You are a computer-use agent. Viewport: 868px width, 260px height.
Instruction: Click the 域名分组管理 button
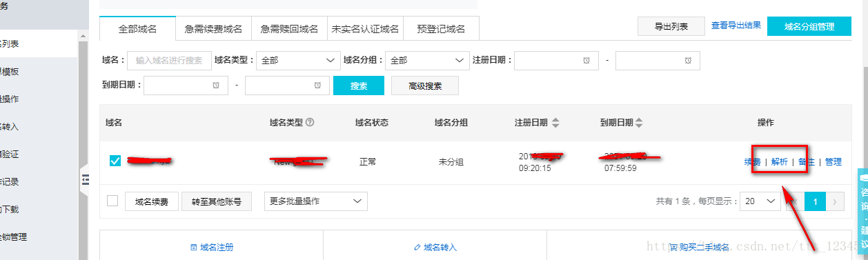pyautogui.click(x=809, y=26)
